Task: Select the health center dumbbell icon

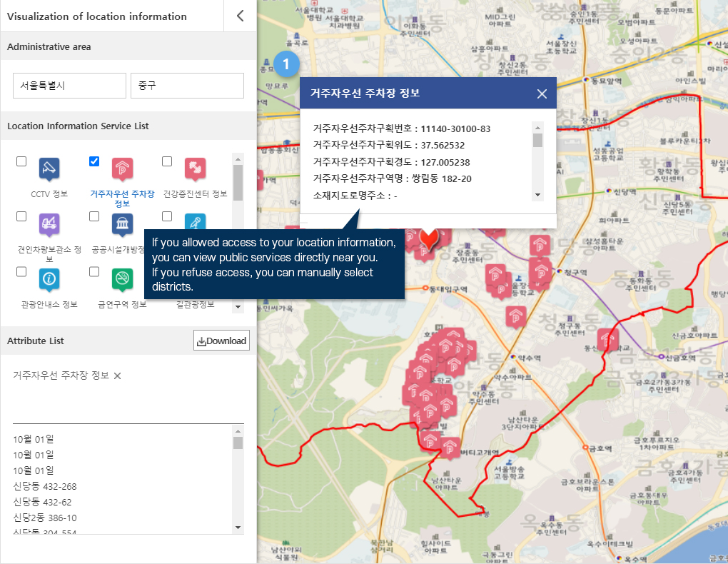Action: (x=195, y=169)
